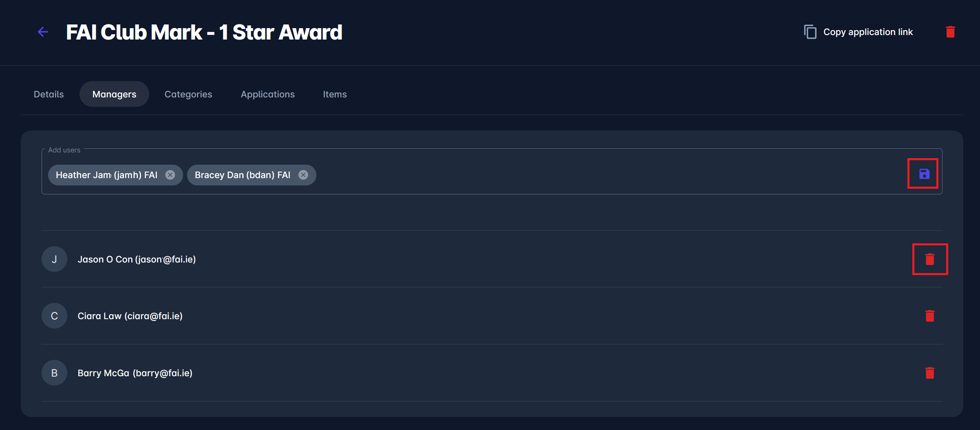Remove manager Jason O Con
The width and height of the screenshot is (980, 430).
pyautogui.click(x=930, y=259)
